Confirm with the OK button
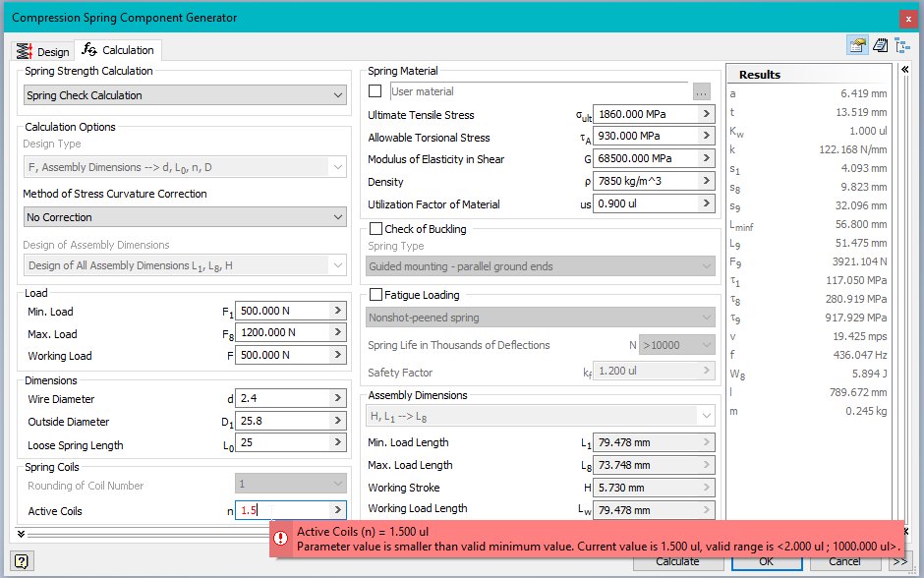The width and height of the screenshot is (924, 578). 766,561
